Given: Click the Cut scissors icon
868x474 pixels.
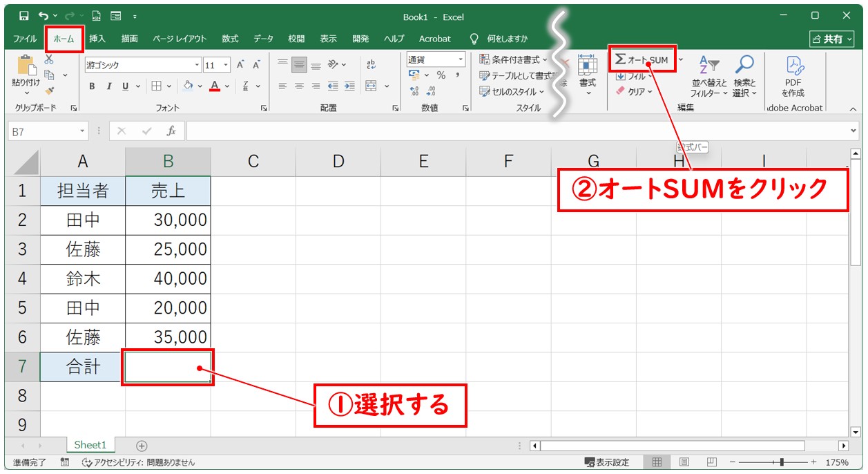Looking at the screenshot, I should coord(49,60).
